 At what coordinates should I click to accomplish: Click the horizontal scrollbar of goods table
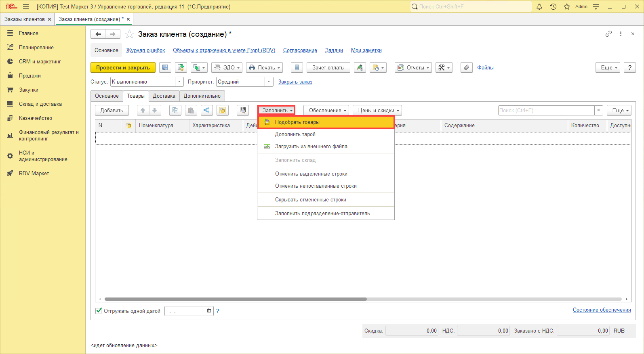(x=236, y=299)
